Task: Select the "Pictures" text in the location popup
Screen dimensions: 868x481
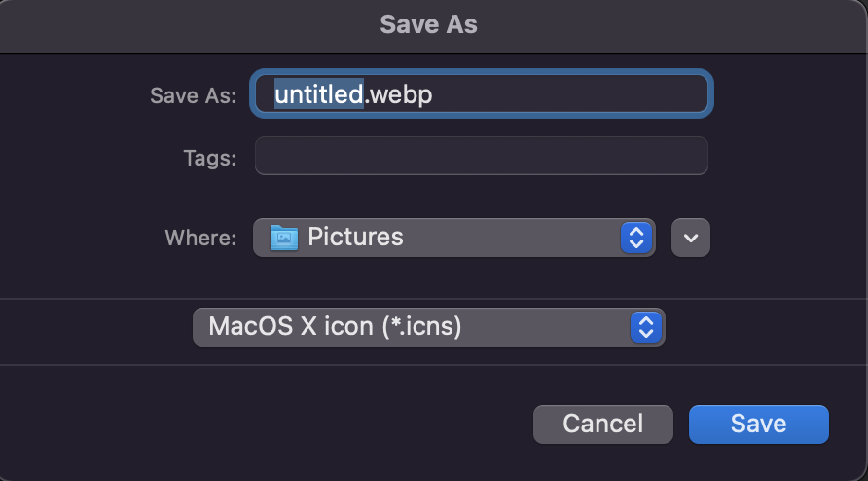Action: pos(355,238)
